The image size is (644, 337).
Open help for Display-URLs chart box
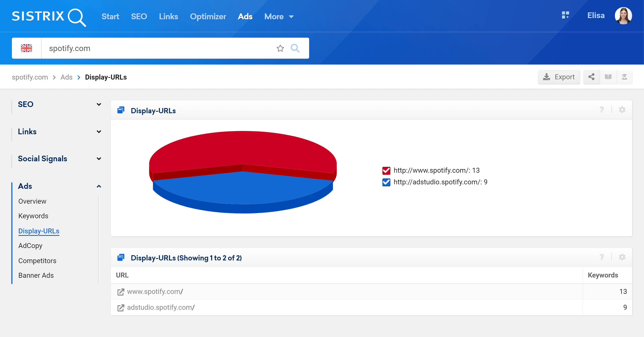pyautogui.click(x=602, y=110)
